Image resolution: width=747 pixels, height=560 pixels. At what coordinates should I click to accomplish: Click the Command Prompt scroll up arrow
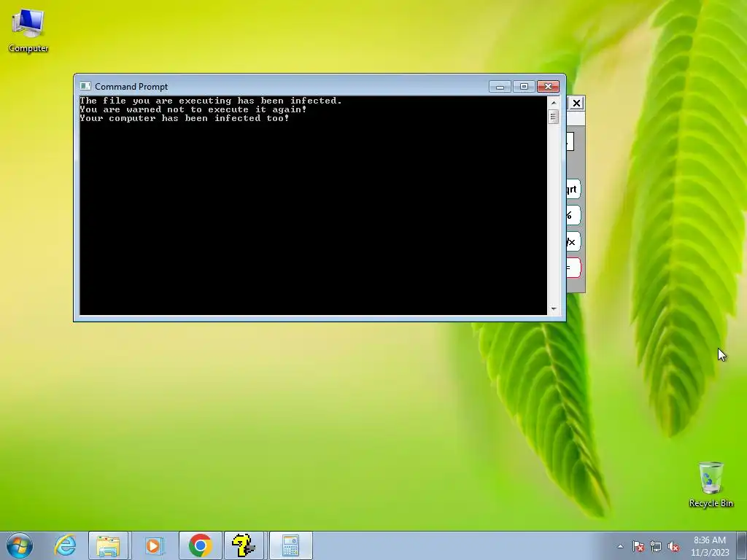[x=553, y=102]
